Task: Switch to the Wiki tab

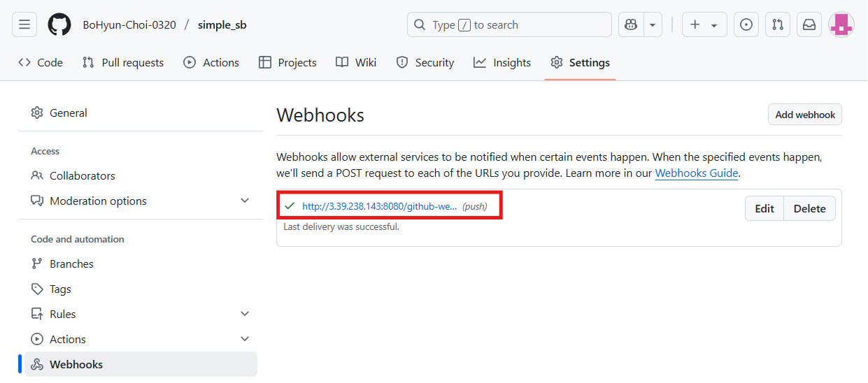Action: [x=356, y=62]
